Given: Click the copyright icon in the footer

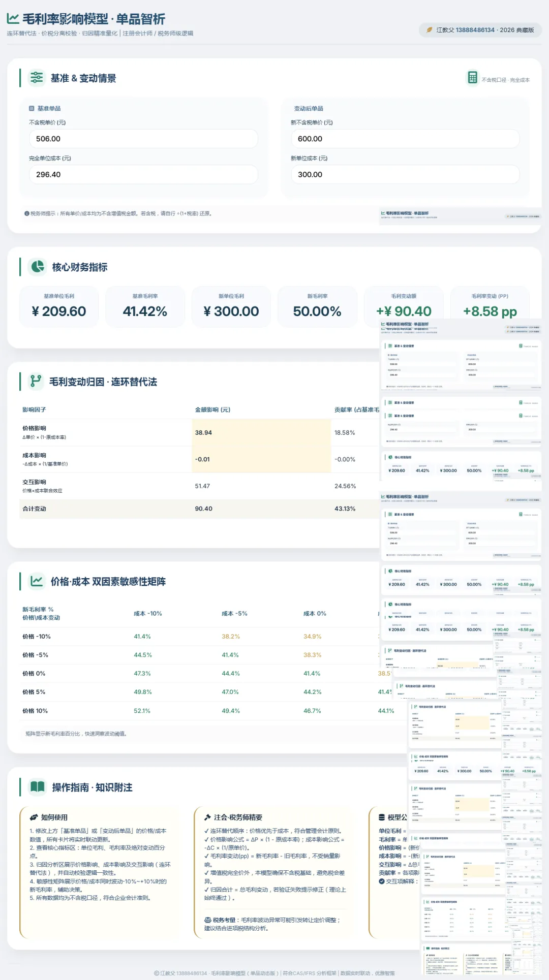Looking at the screenshot, I should point(157,973).
